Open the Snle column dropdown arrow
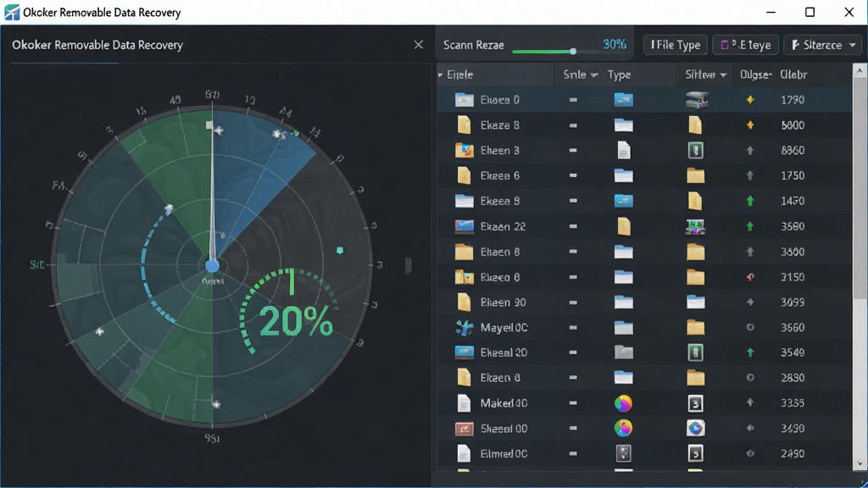The image size is (868, 488). (594, 75)
